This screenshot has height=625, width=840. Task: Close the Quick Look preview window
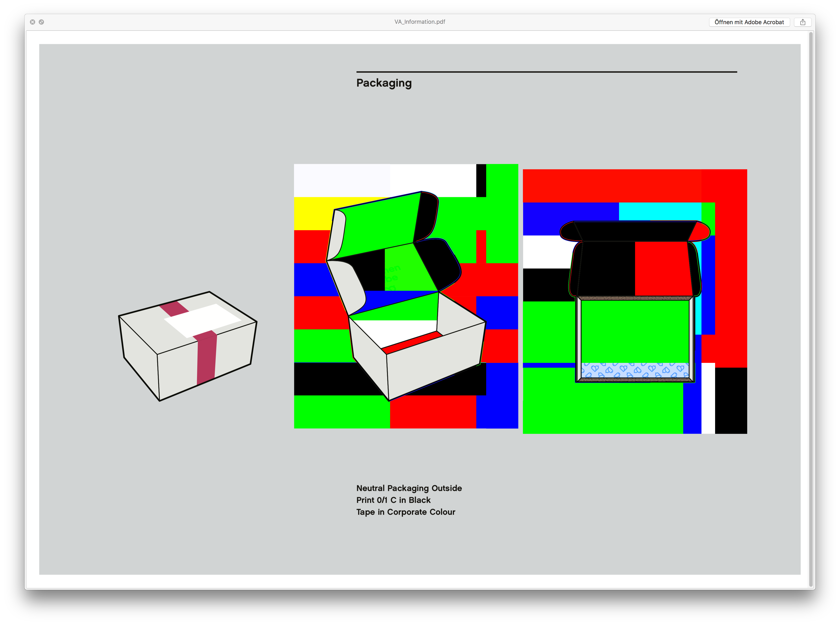[x=33, y=22]
